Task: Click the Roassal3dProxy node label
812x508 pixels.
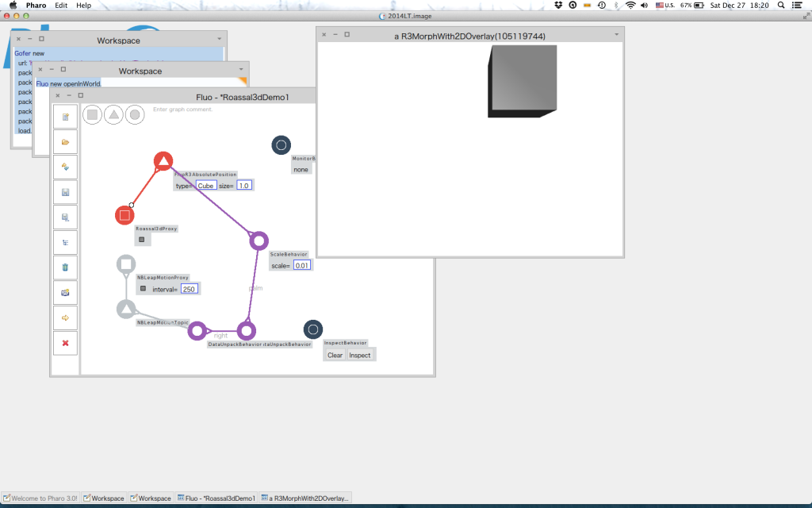Action: (x=156, y=228)
